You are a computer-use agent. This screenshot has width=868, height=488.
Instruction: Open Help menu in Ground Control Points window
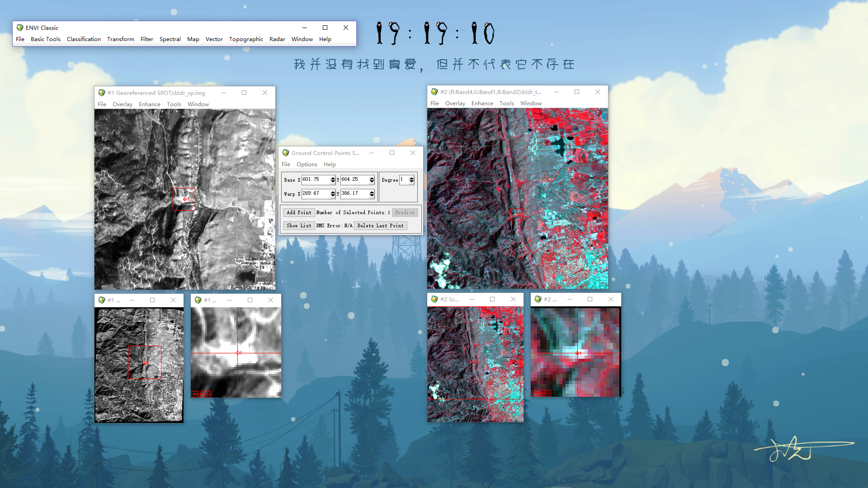330,164
